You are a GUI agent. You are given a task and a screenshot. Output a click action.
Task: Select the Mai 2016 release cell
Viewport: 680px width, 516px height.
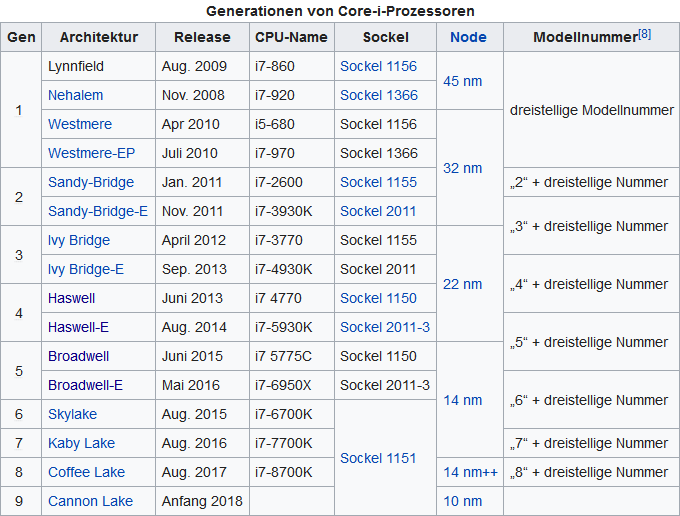point(202,385)
